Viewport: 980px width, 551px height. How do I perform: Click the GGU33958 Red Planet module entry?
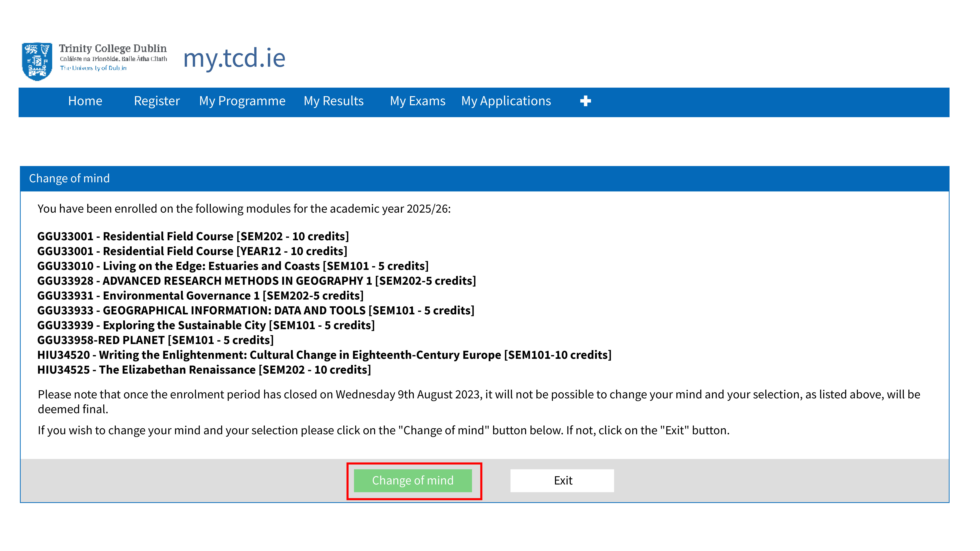(x=156, y=340)
